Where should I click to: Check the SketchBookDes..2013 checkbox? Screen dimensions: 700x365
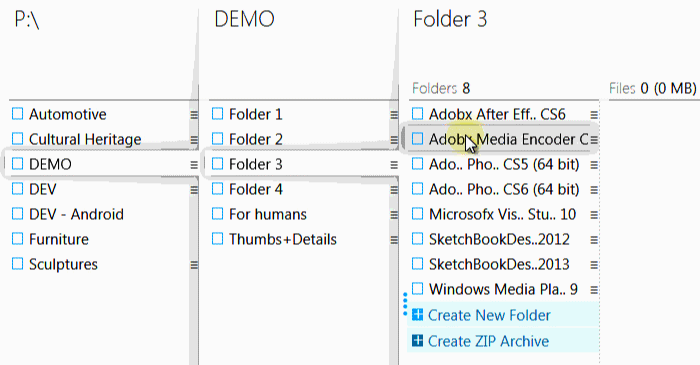pyautogui.click(x=417, y=264)
